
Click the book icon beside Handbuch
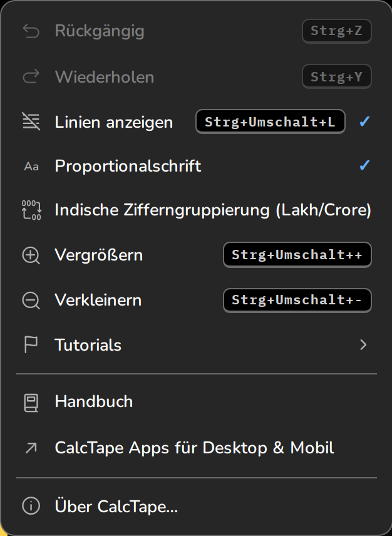point(31,403)
